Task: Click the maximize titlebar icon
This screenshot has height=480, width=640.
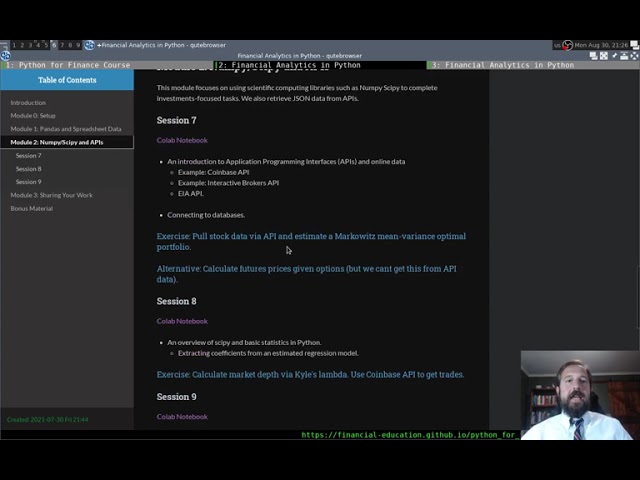Action: point(604,56)
